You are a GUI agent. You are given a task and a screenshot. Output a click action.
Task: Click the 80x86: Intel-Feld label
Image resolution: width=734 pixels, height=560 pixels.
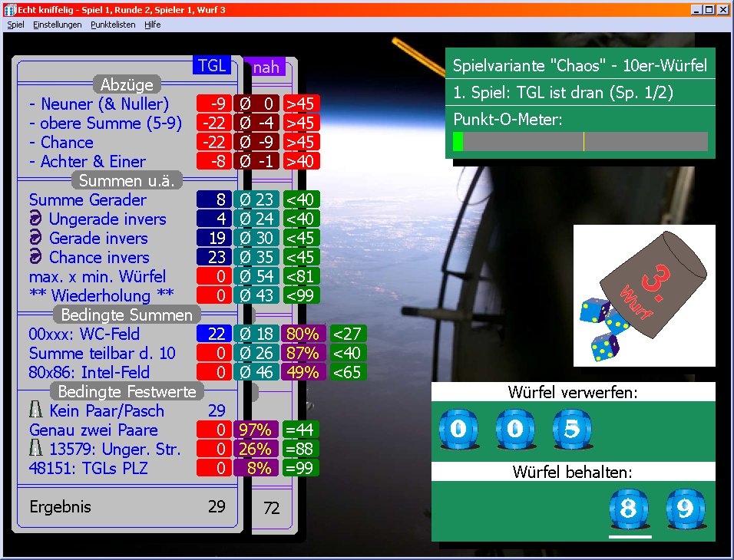pyautogui.click(x=89, y=372)
